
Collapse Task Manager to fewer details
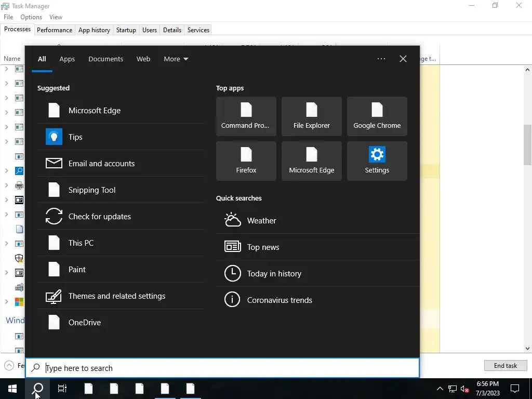[x=9, y=365]
